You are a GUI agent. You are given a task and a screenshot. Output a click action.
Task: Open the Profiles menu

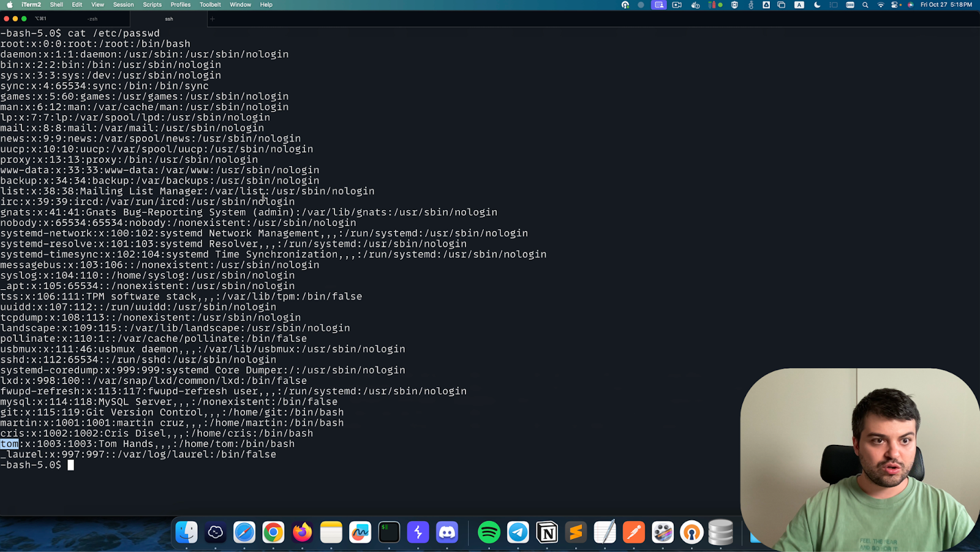coord(181,4)
